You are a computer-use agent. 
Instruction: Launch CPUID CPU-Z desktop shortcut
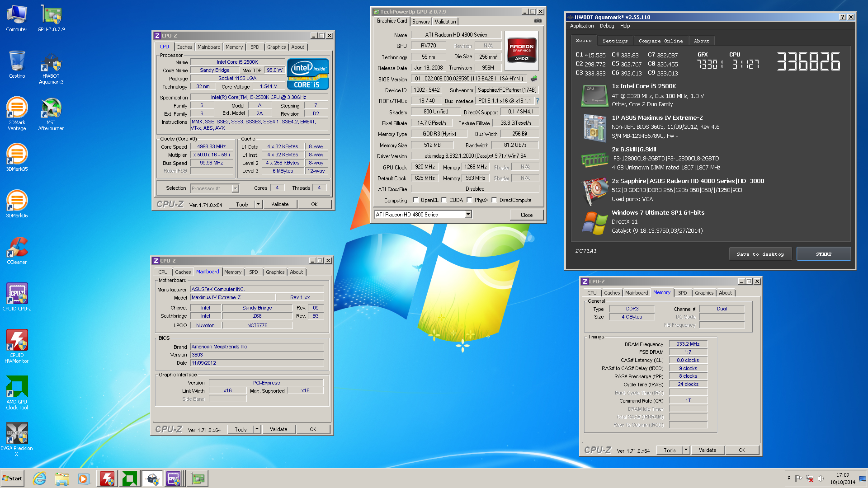pyautogui.click(x=17, y=297)
